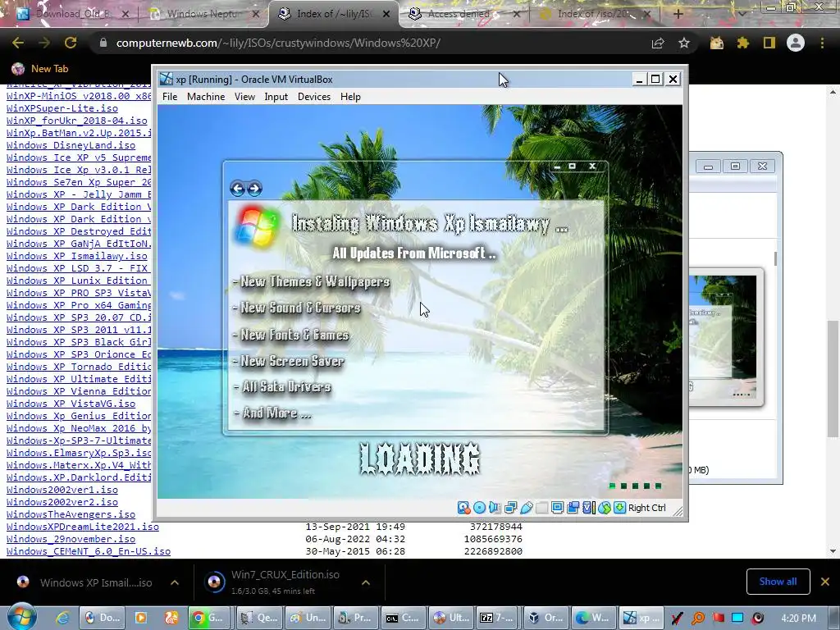Click the VirtualBox network adapter indicator
The height and width of the screenshot is (630, 840).
510,507
